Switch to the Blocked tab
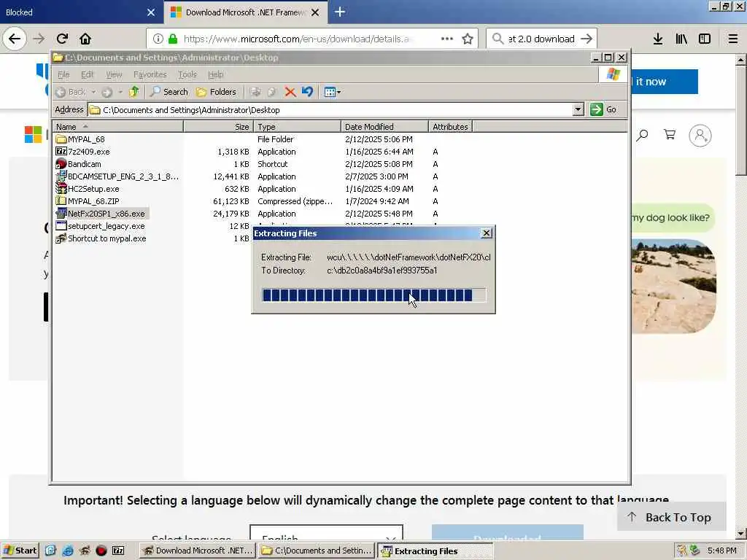Viewport: 747px width, 560px height. tap(81, 12)
